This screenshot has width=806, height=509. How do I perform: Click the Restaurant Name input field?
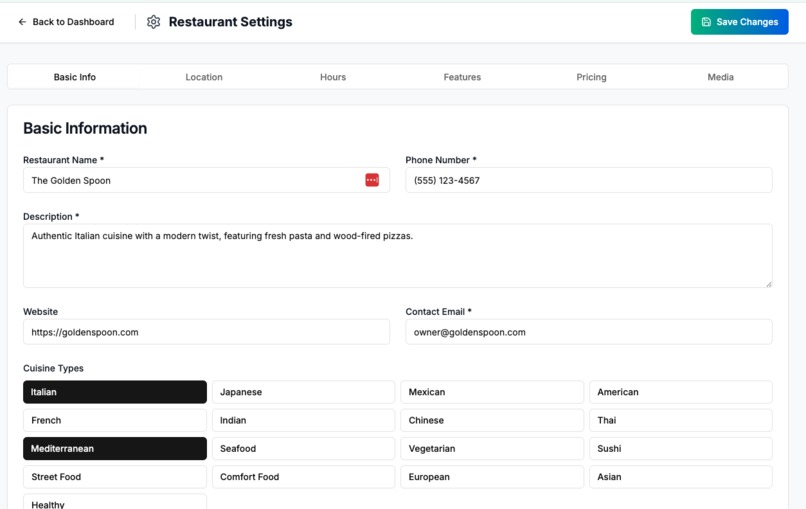[206, 180]
